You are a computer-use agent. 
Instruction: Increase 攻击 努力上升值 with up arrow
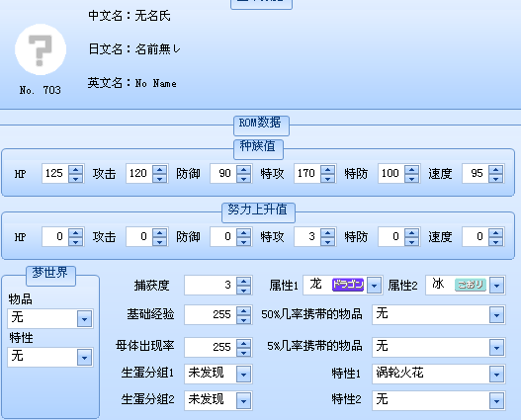click(160, 232)
